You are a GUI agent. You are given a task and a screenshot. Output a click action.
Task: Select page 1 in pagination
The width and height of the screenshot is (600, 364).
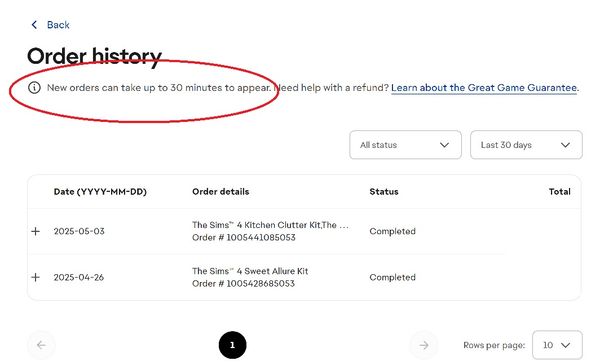point(232,345)
